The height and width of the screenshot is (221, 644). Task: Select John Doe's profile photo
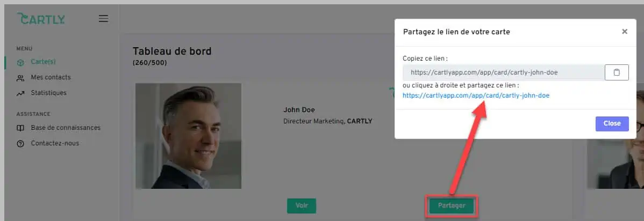pos(188,136)
